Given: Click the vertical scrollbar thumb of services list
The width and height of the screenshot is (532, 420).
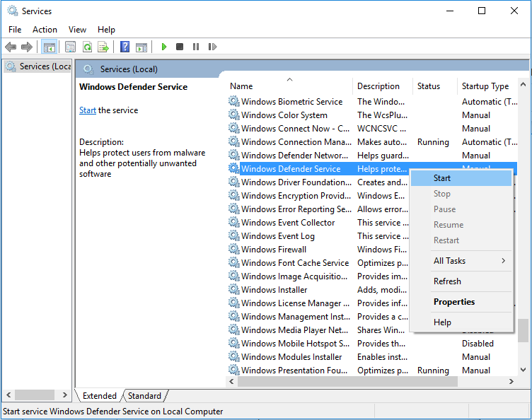Looking at the screenshot, I should (523, 330).
